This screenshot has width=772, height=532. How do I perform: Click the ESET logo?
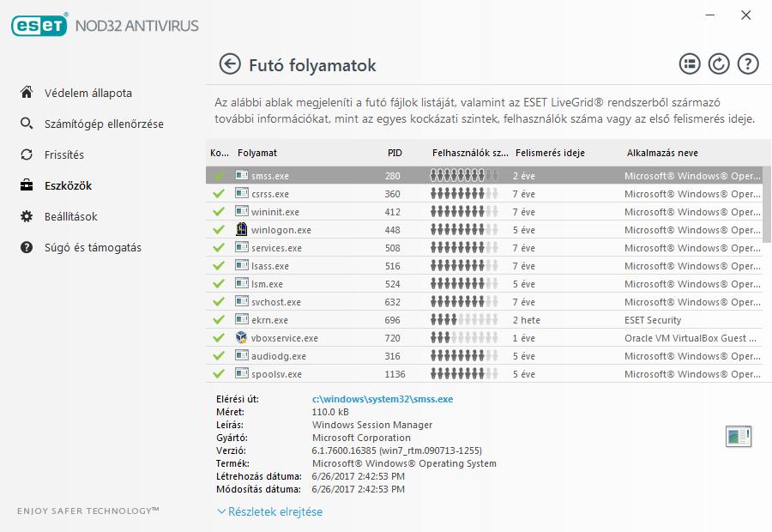(x=39, y=25)
